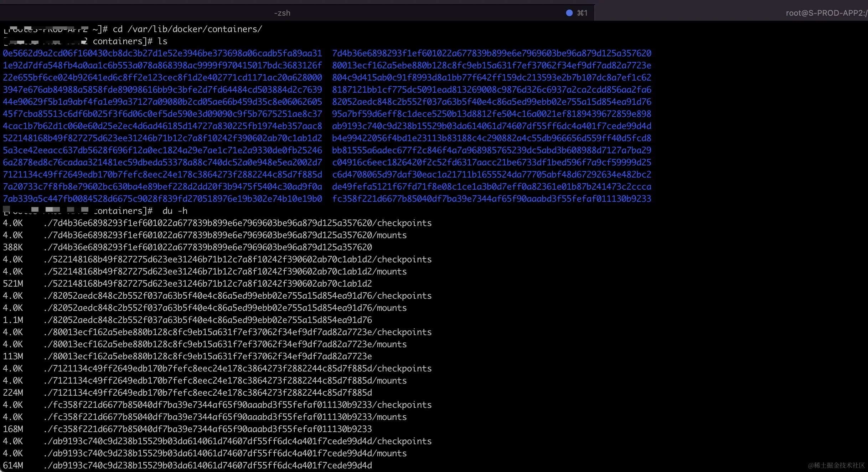Click the 168M size value
868x472 pixels.
tap(13, 429)
